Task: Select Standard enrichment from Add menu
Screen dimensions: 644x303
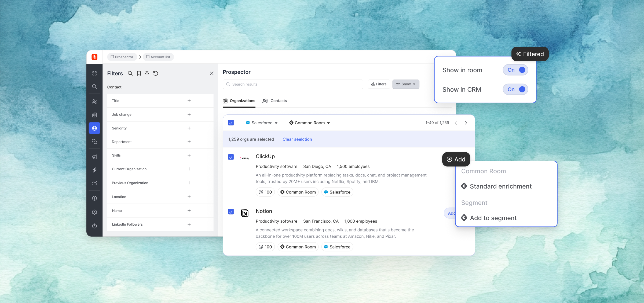Action: pyautogui.click(x=500, y=186)
